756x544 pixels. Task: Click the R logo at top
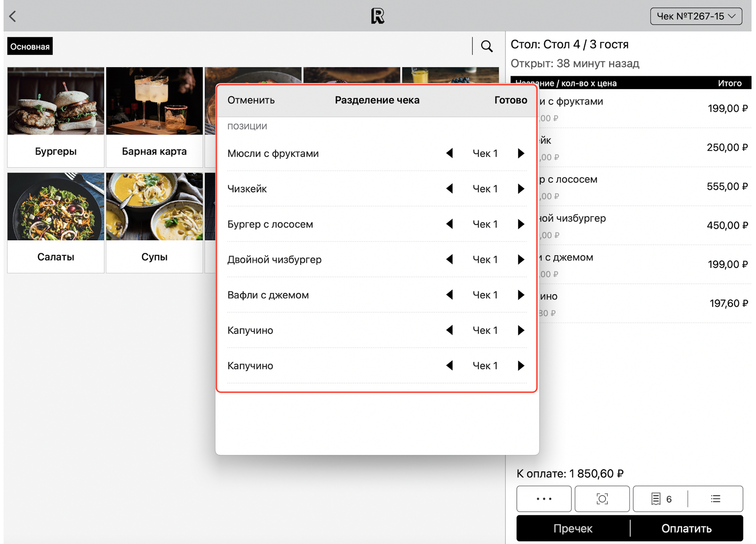coord(377,16)
